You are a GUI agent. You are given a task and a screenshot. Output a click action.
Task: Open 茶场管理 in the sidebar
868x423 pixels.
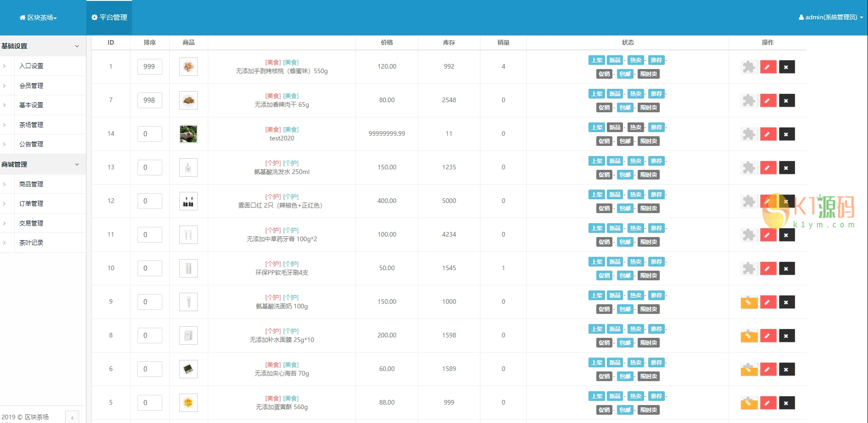[31, 125]
